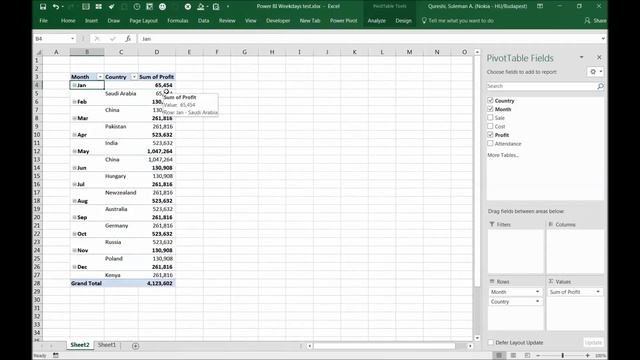This screenshot has width=640, height=360.
Task: Collapse the Dec group
Action: coord(74,267)
